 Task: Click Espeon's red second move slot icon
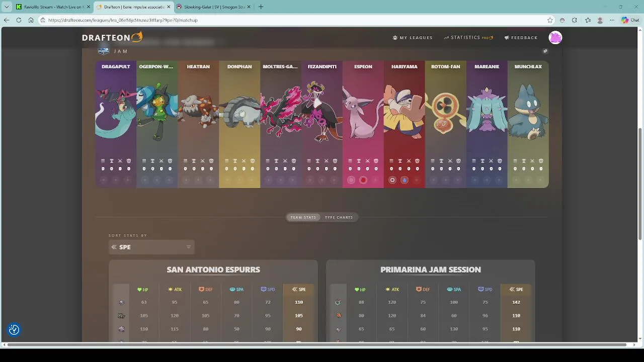(x=363, y=180)
